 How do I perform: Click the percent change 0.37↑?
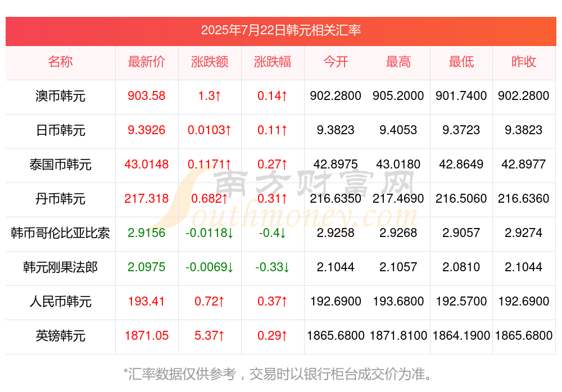coord(273,302)
